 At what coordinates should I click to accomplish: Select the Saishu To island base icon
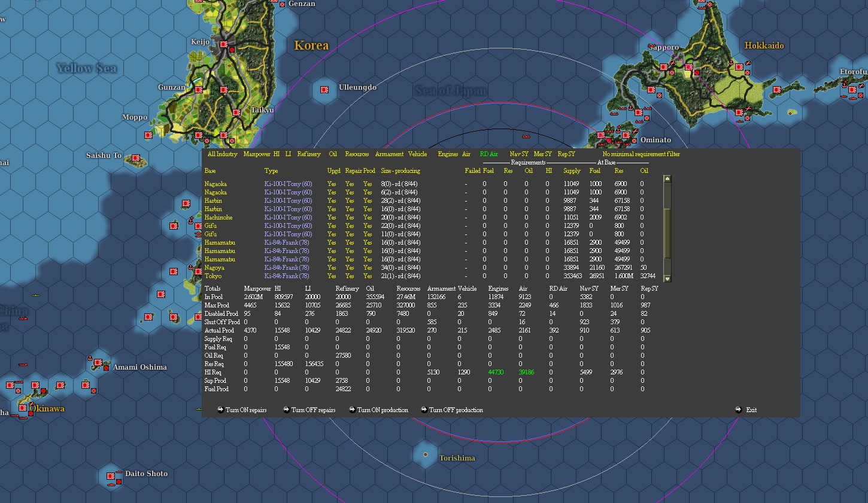tap(136, 159)
